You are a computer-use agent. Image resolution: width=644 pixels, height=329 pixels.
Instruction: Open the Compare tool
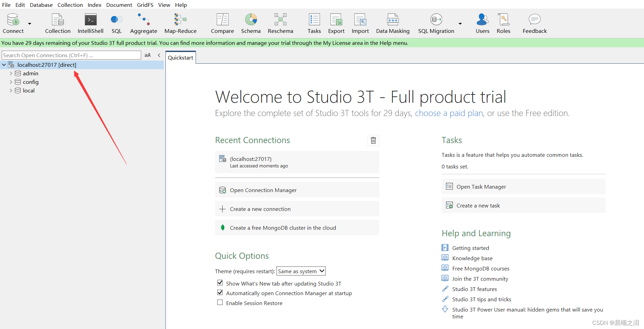pos(222,23)
